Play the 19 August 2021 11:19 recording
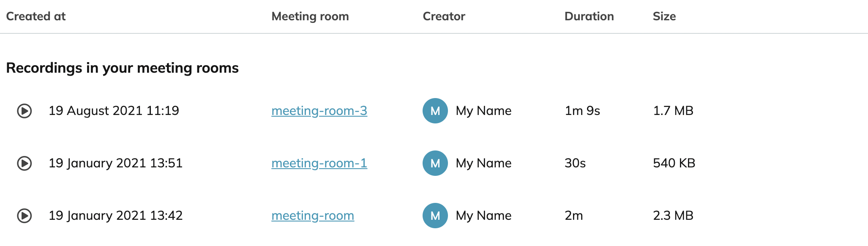 click(x=25, y=111)
